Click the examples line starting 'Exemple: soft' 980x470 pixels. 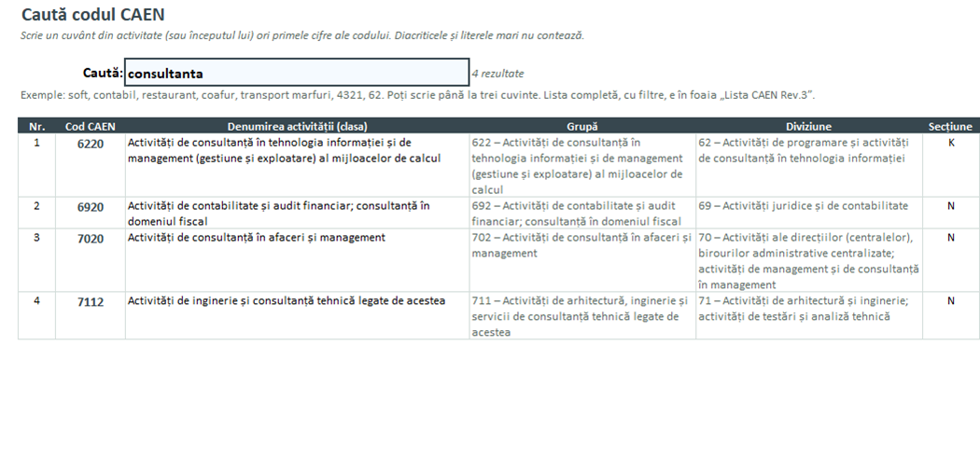[417, 95]
